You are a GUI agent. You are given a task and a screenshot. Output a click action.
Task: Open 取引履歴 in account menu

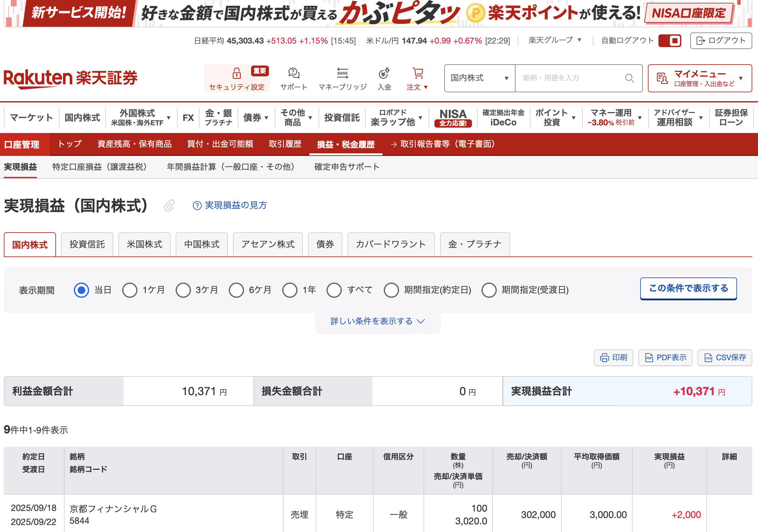285,144
